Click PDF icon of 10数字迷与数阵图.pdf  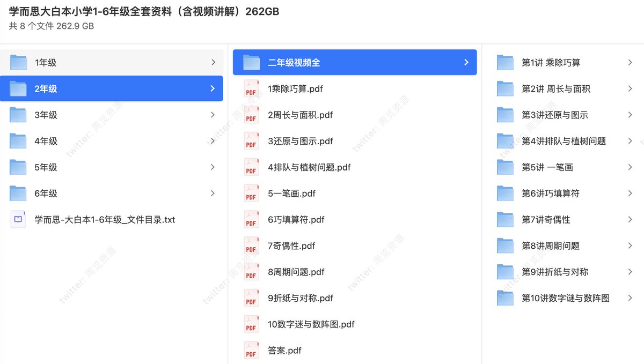pos(251,324)
